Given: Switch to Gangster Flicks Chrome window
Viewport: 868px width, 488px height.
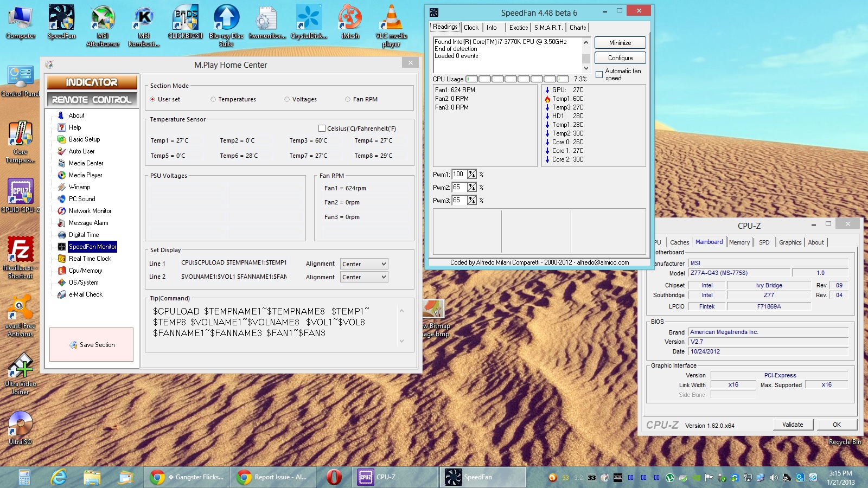Looking at the screenshot, I should pos(187,477).
